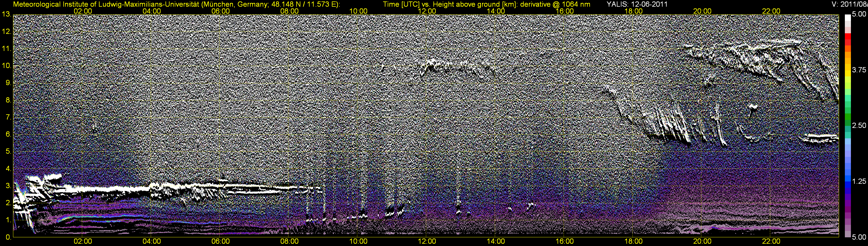Image resolution: width=868 pixels, height=246 pixels.
Task: Click the 12. height axis label
Action: coord(7,32)
